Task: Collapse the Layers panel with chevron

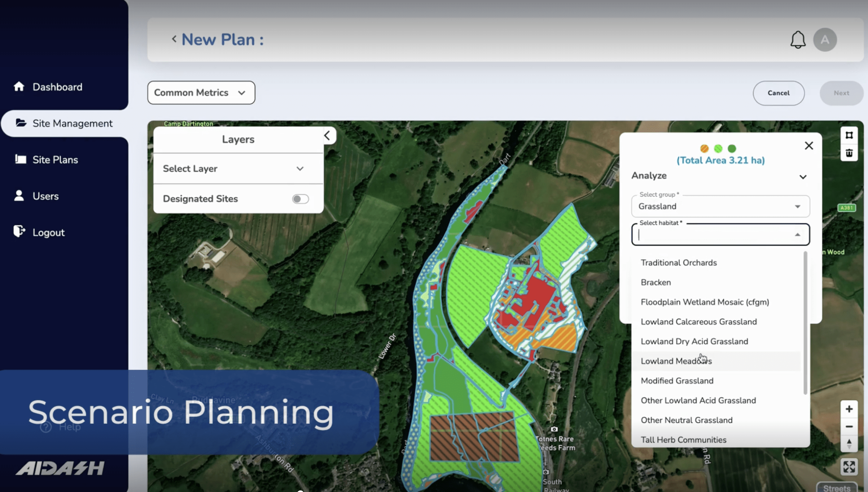Action: [327, 136]
